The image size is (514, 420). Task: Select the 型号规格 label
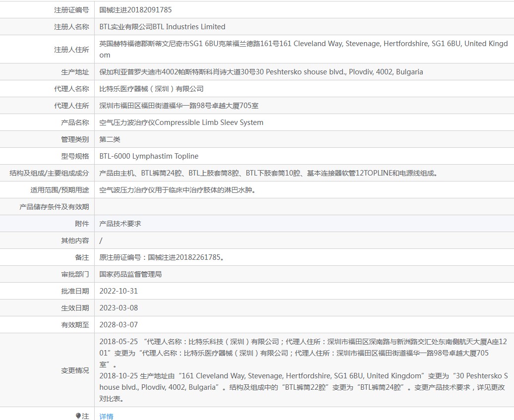click(x=75, y=156)
